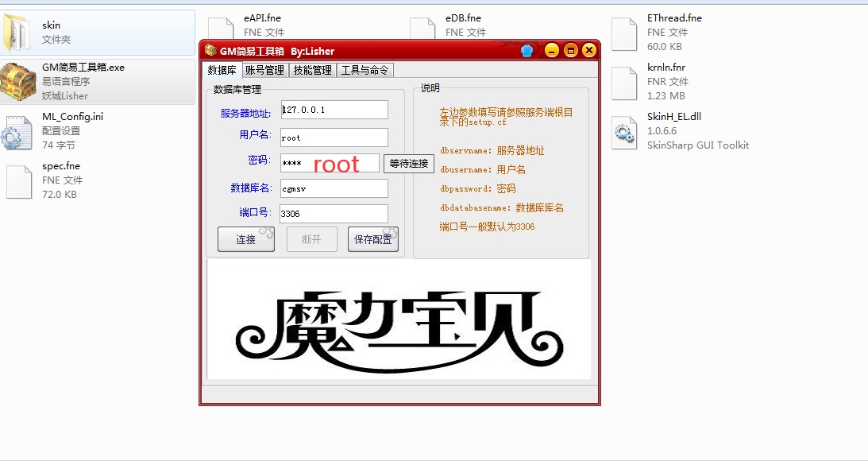Viewport: 868px width, 461px height.
Task: Click the eAPI.fne file name
Action: tap(262, 17)
